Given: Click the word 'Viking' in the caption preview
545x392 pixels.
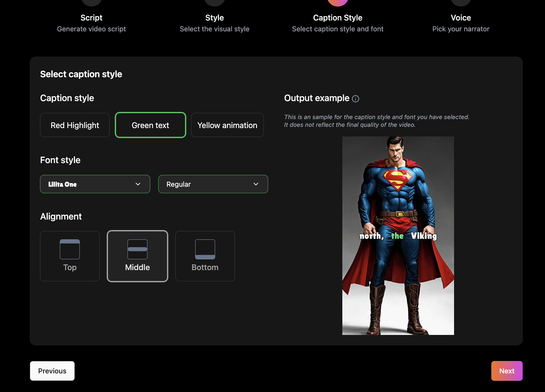Looking at the screenshot, I should [x=424, y=236].
